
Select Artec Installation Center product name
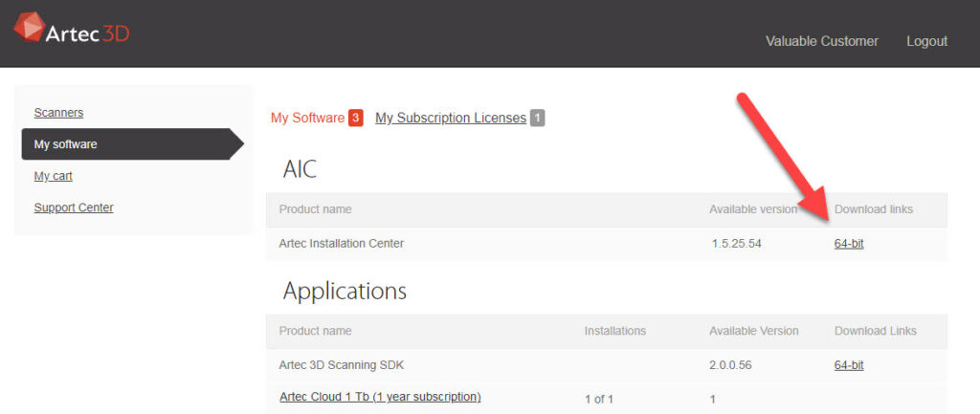tap(342, 244)
